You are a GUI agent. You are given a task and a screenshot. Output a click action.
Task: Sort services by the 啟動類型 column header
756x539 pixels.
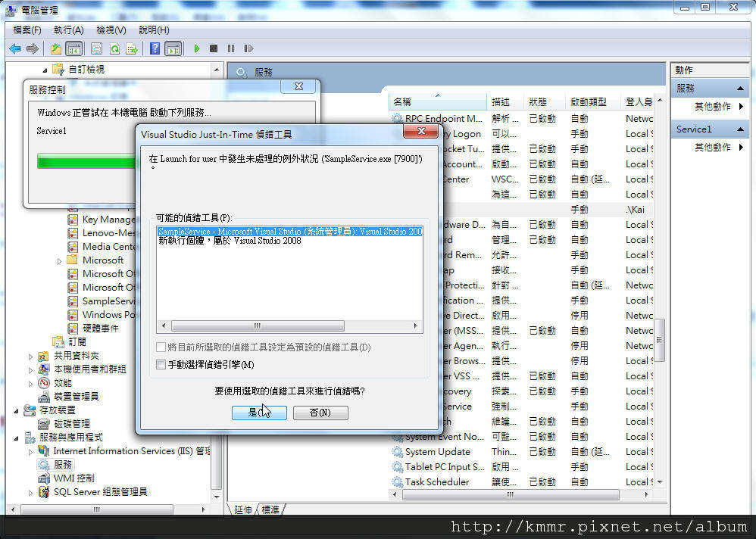pyautogui.click(x=593, y=101)
